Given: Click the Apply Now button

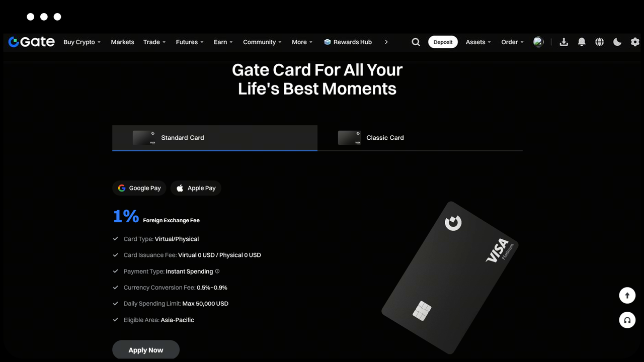Looking at the screenshot, I should (x=146, y=350).
